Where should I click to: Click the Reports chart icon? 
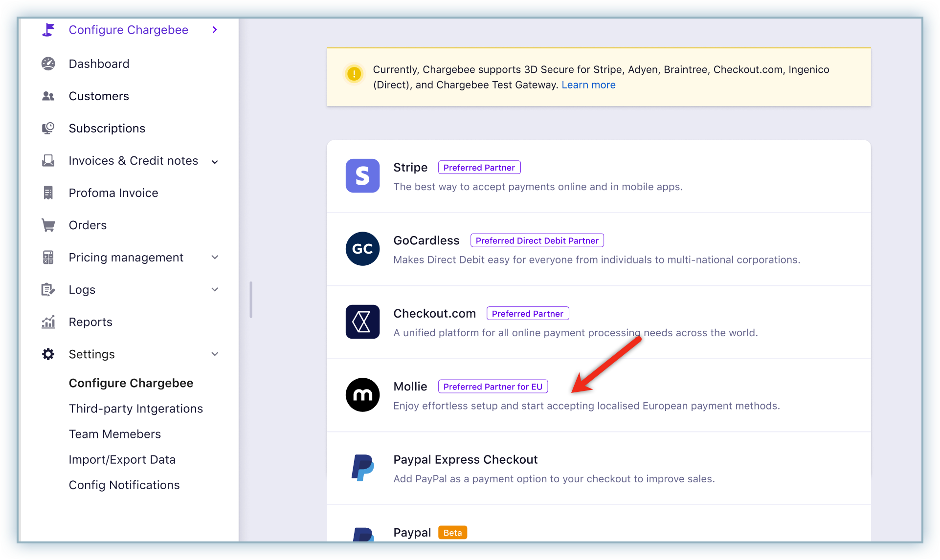(48, 322)
